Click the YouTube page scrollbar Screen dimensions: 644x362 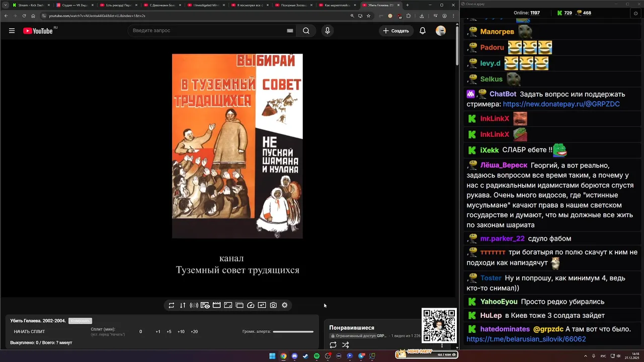457,45
